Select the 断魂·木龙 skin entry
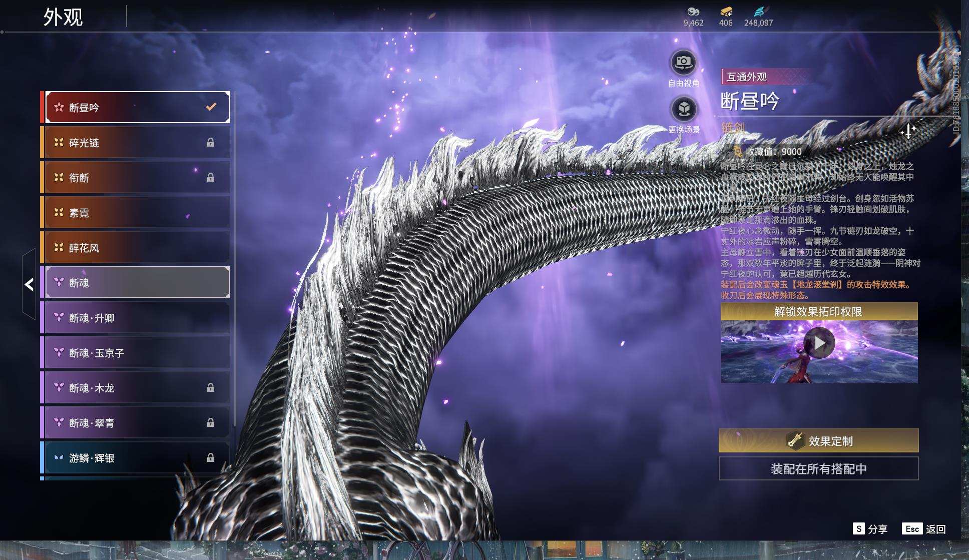The image size is (969, 560). 138,387
